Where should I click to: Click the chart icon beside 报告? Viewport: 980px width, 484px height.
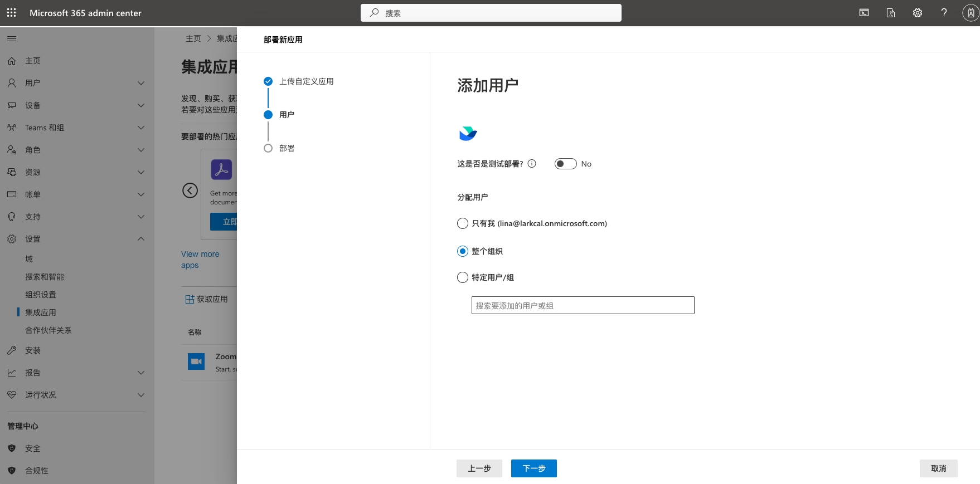[x=12, y=373]
